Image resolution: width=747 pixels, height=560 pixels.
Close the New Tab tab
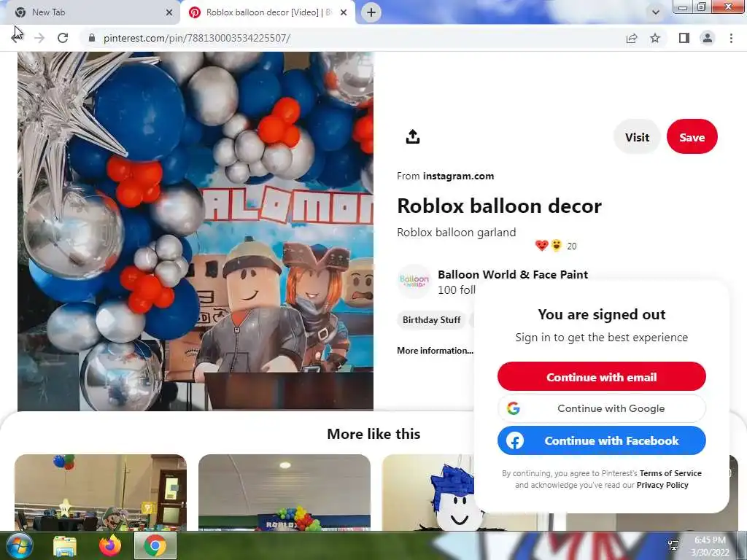click(x=169, y=13)
